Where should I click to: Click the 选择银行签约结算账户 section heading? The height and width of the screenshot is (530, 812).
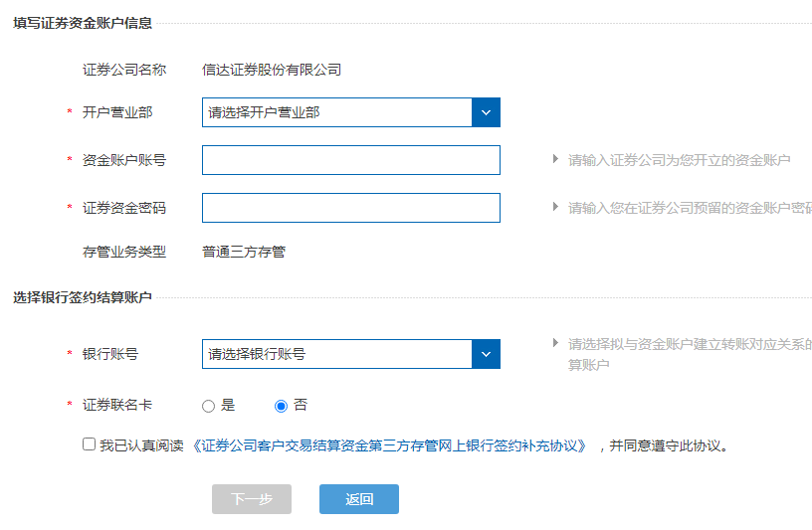[x=83, y=297]
